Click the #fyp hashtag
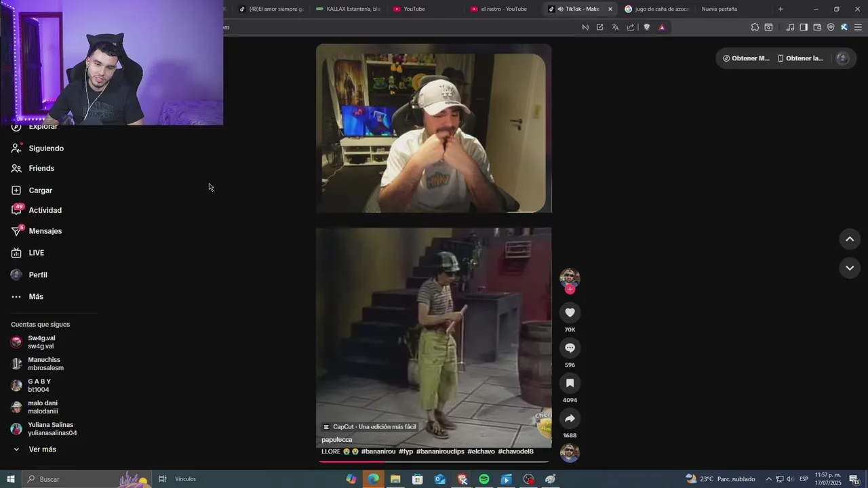This screenshot has height=488, width=868. point(406,451)
